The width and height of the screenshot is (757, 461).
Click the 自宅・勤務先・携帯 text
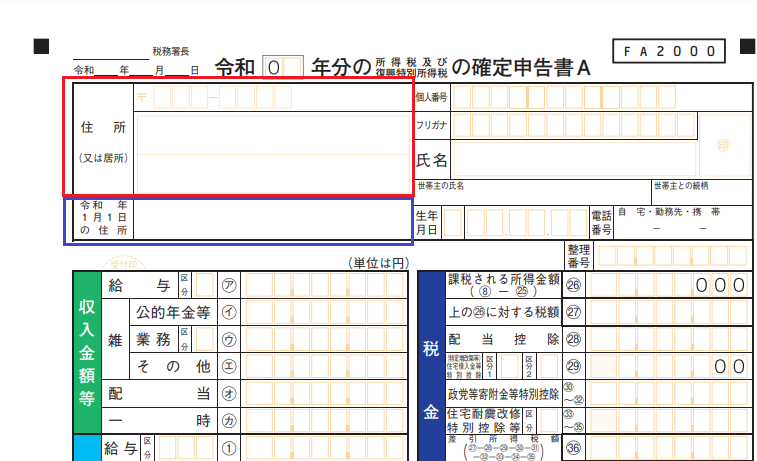[x=669, y=212]
